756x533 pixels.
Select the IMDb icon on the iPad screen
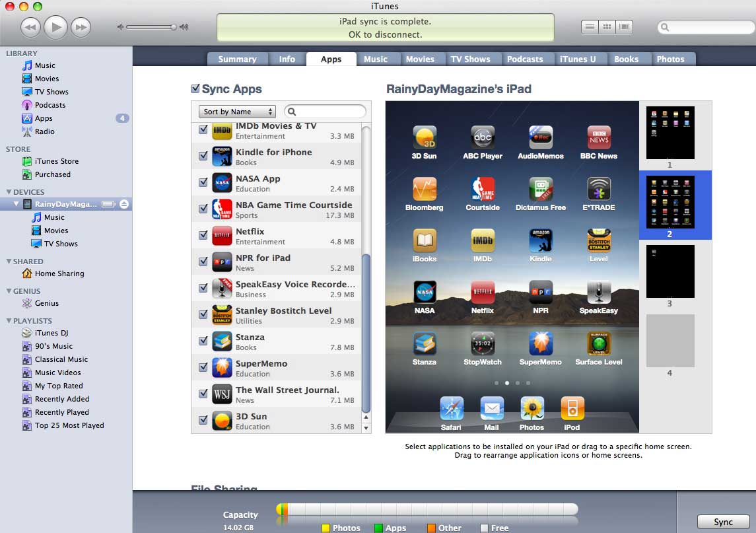(x=483, y=240)
